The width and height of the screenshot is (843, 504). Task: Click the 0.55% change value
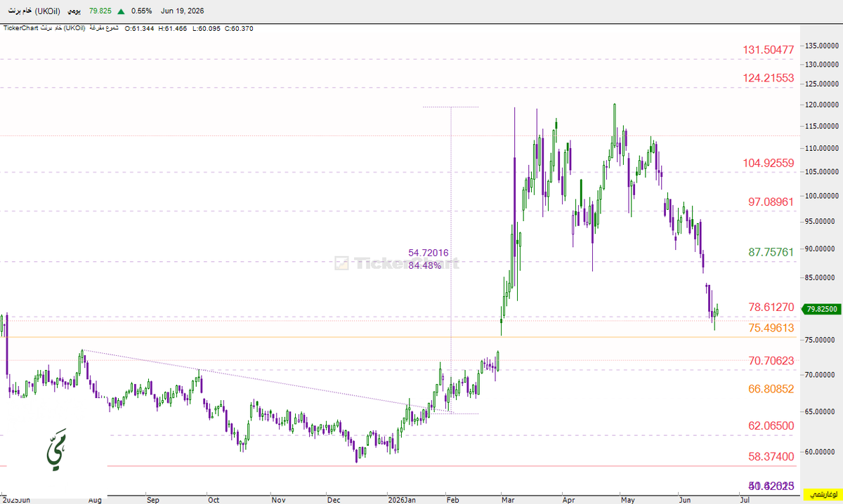click(142, 11)
